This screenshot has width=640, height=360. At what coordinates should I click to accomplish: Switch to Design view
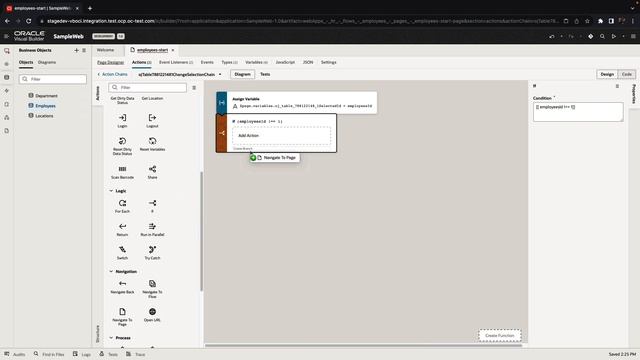point(607,74)
